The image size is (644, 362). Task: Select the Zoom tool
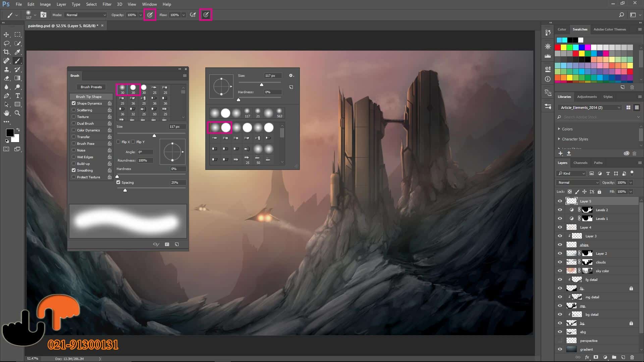(x=17, y=113)
